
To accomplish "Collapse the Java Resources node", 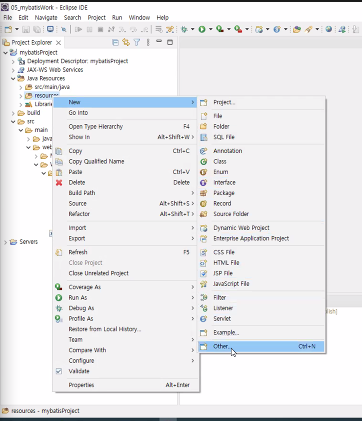I will coord(13,79).
